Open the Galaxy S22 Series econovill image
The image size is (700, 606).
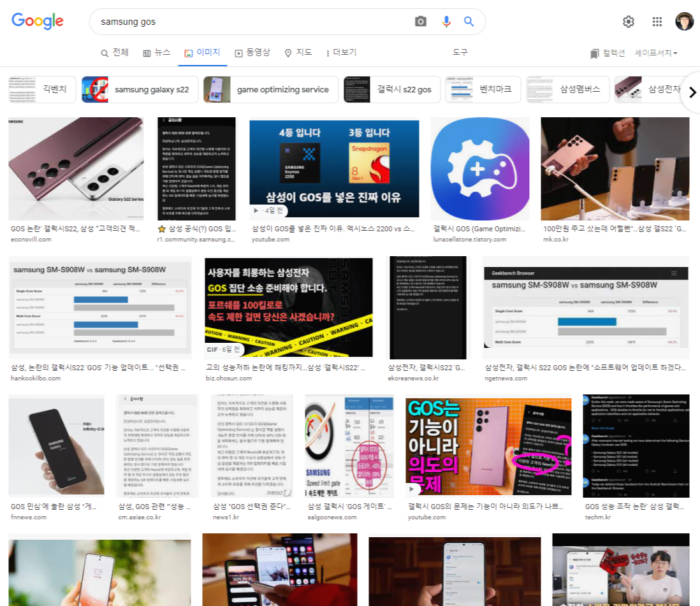coord(76,169)
